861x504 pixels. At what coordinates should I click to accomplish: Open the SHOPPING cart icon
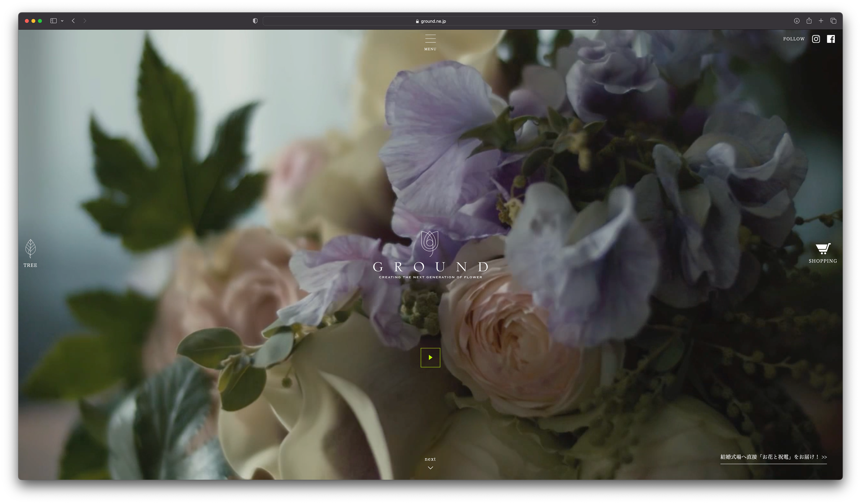pyautogui.click(x=823, y=249)
